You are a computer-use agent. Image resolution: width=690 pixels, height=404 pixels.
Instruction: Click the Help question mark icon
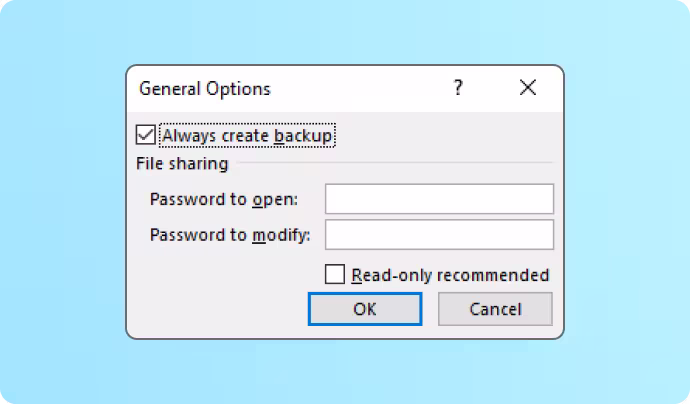(x=458, y=88)
